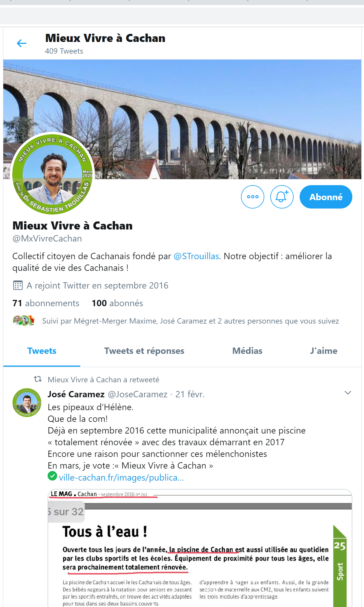Select the Tweets tab
This screenshot has width=364, height=607.
[42, 351]
